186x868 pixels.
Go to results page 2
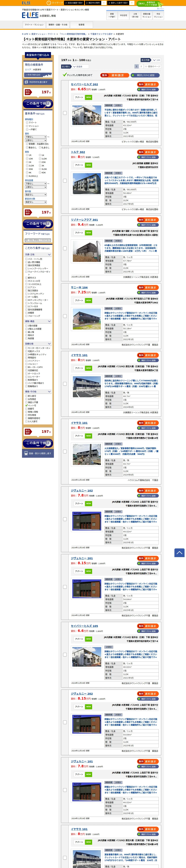pyautogui.click(x=141, y=66)
